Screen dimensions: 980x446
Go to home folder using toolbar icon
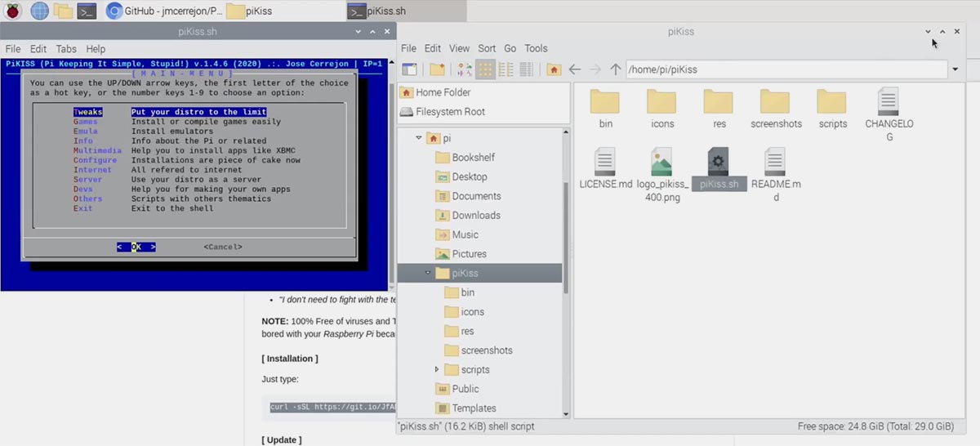coord(554,70)
